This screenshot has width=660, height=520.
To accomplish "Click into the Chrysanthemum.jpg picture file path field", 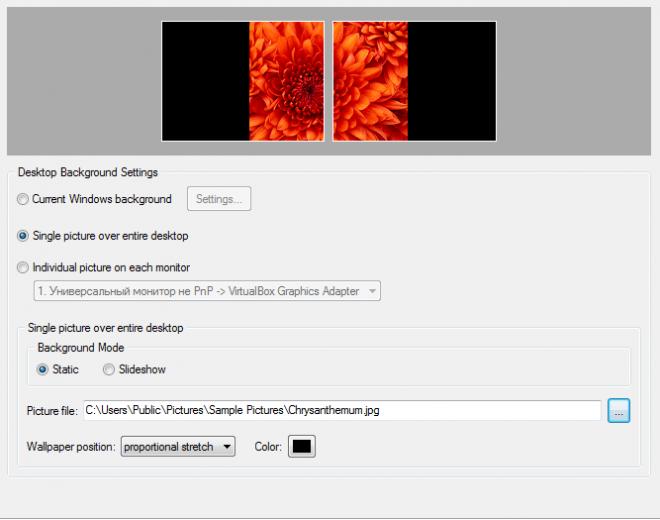I will pyautogui.click(x=340, y=410).
